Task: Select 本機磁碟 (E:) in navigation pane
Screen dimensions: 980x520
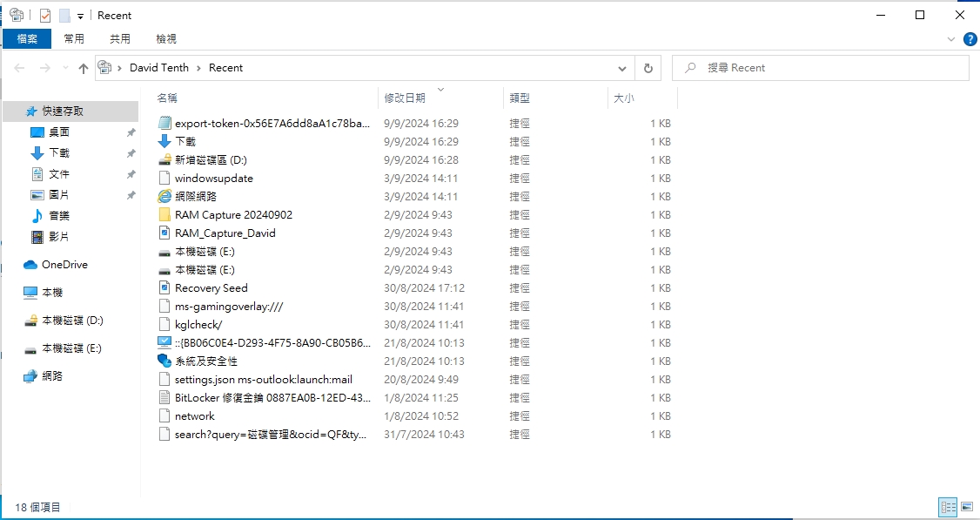Action: [x=71, y=348]
